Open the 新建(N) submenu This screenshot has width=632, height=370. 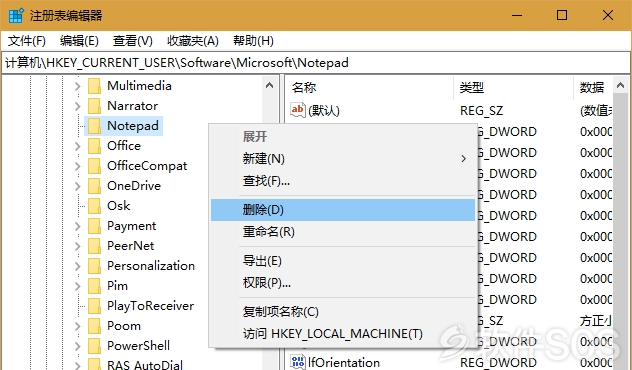click(x=343, y=158)
